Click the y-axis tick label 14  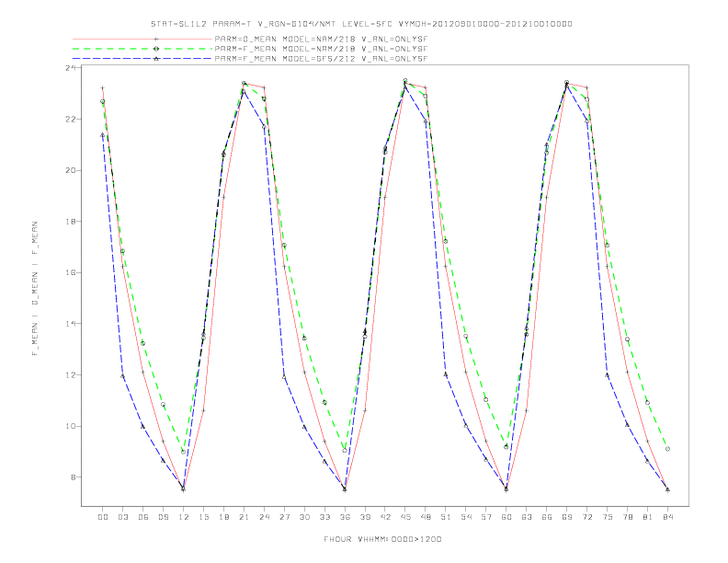[x=71, y=324]
